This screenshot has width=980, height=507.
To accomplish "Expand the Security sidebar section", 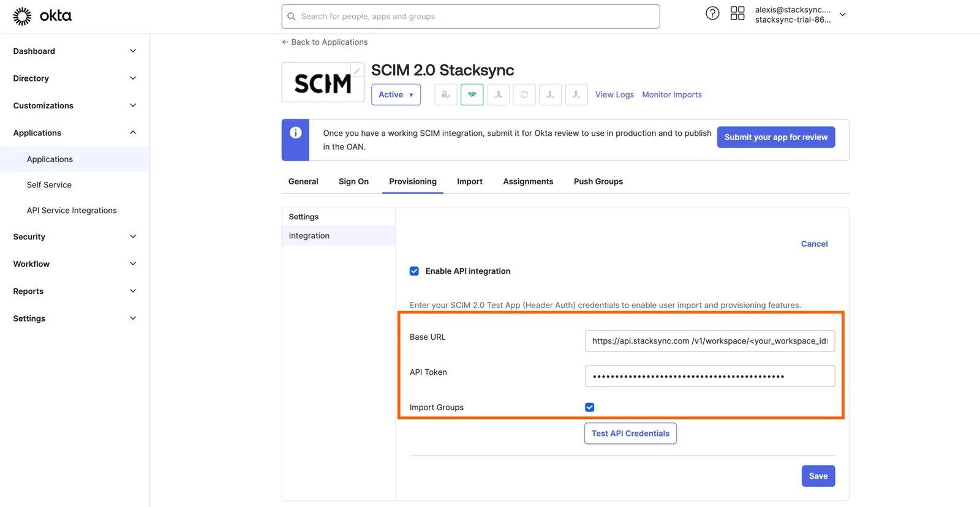I will [x=75, y=237].
